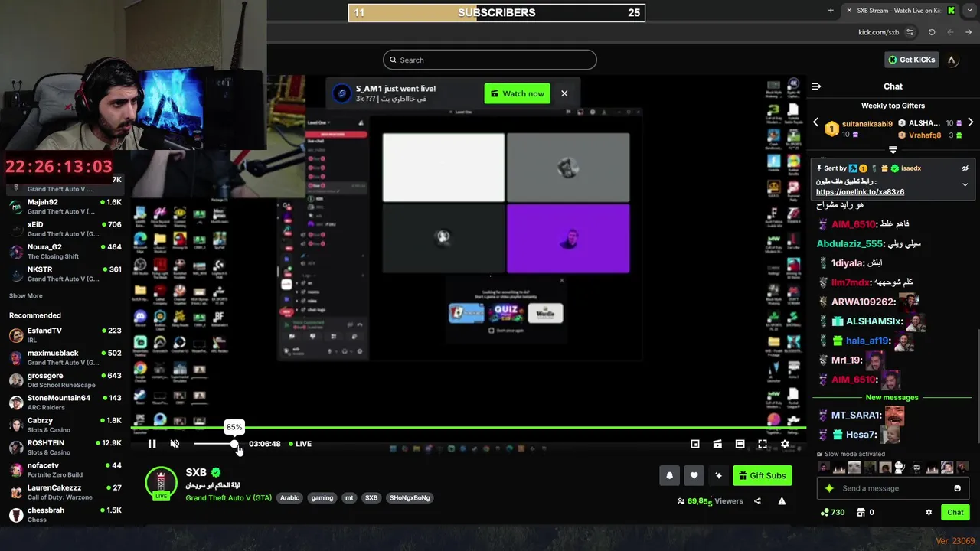Send message with Chat button
The image size is (980, 551).
coord(955,512)
